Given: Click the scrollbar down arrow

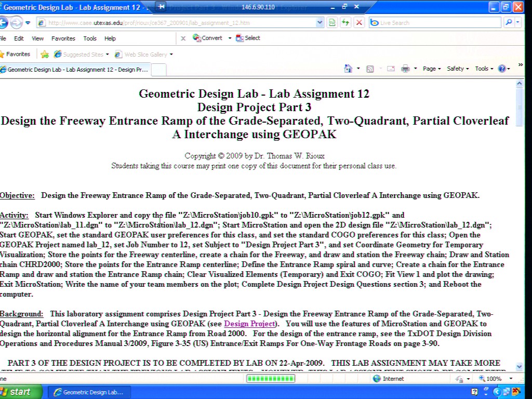Looking at the screenshot, I should [x=519, y=366].
